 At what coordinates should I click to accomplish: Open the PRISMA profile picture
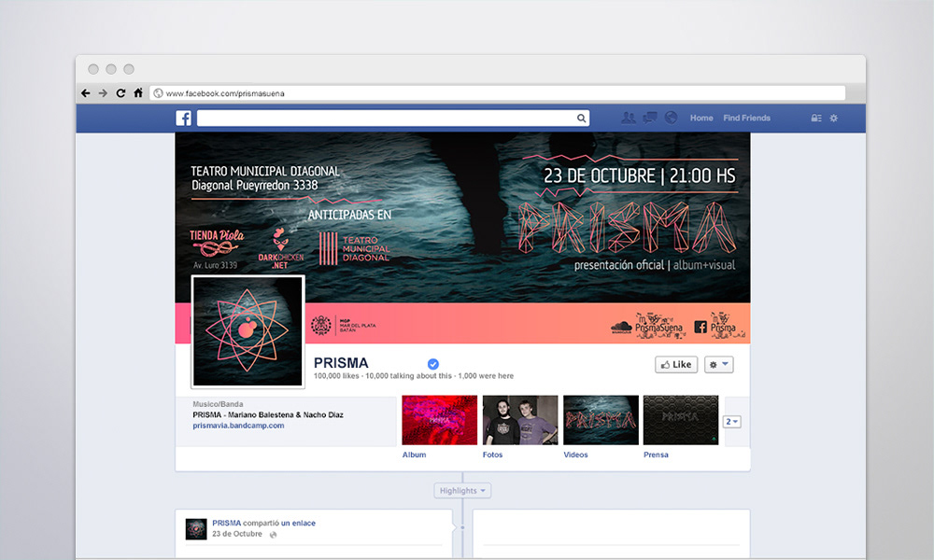coord(248,331)
